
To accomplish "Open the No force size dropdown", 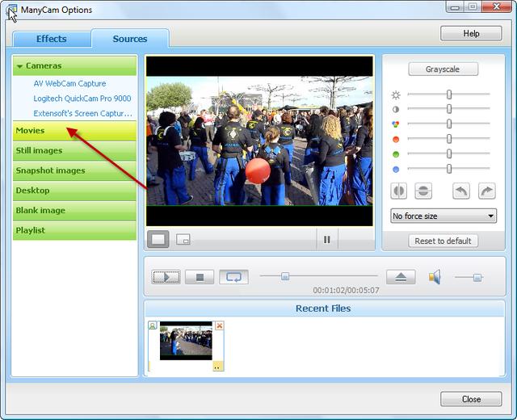I will [x=443, y=216].
